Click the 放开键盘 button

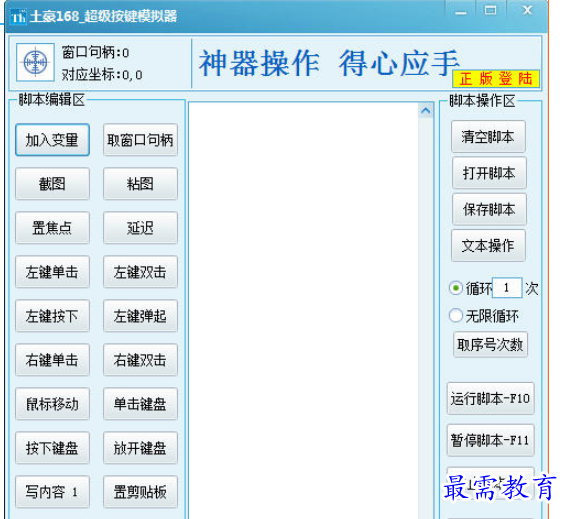[x=140, y=448]
